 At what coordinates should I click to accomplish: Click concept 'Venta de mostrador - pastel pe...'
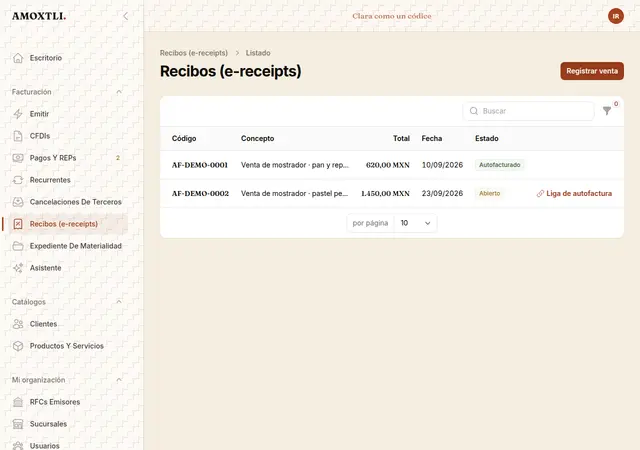pos(294,194)
